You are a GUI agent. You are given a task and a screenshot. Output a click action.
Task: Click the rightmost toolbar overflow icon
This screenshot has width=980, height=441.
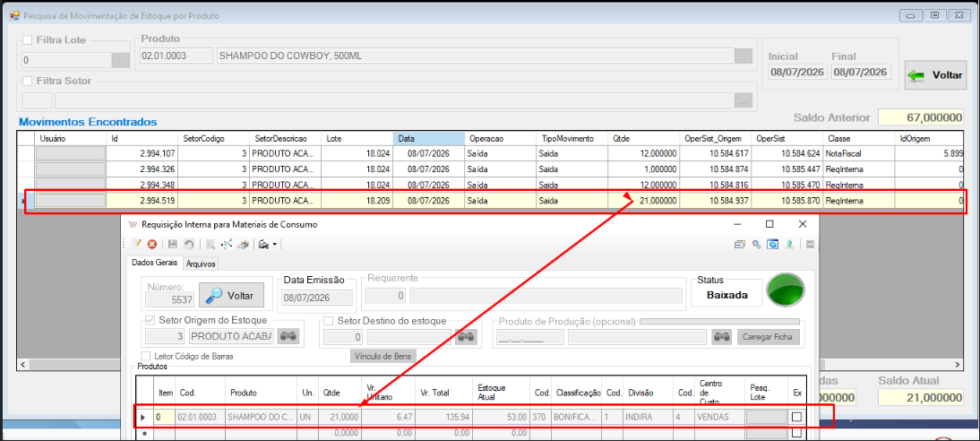810,245
